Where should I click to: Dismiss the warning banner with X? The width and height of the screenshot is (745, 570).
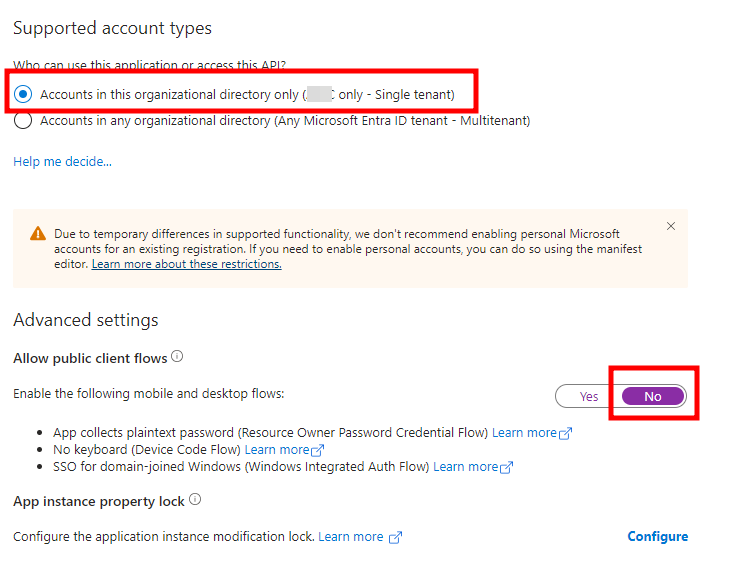pyautogui.click(x=671, y=226)
